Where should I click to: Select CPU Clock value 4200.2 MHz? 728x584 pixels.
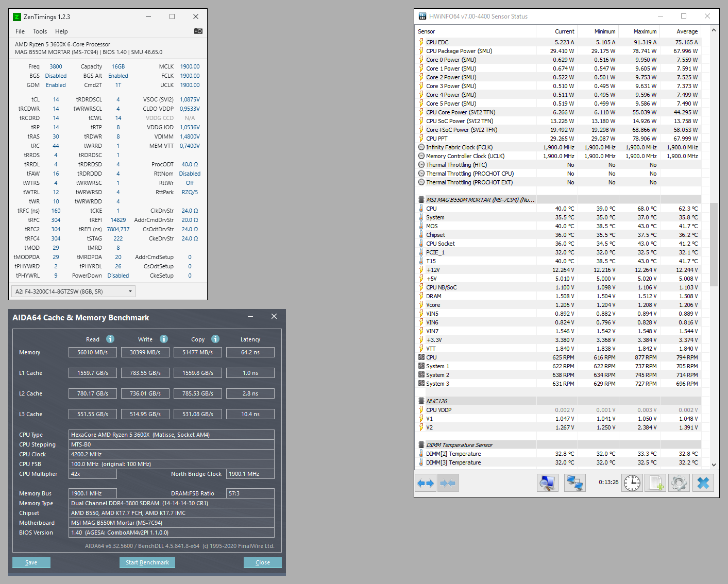point(172,454)
